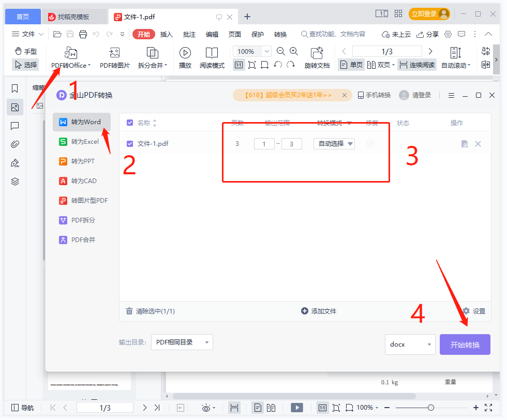Open the 设置 gear in converter dialog

pos(474,311)
